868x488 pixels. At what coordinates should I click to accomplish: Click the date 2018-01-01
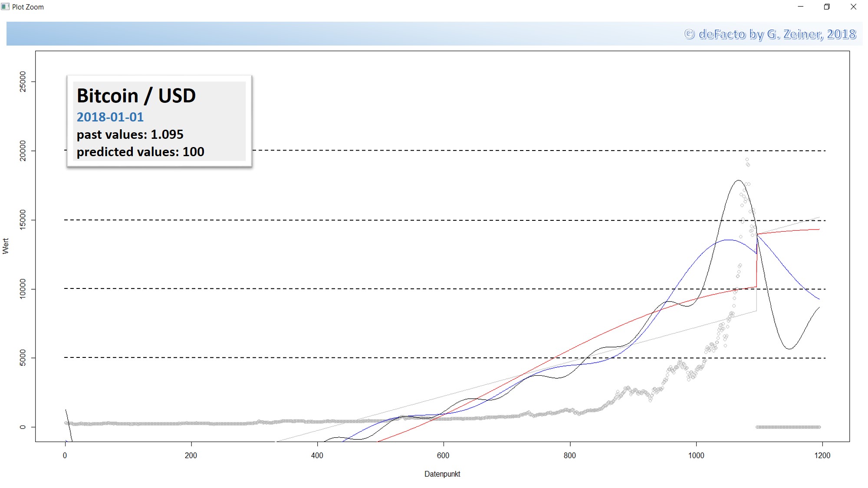pyautogui.click(x=110, y=117)
